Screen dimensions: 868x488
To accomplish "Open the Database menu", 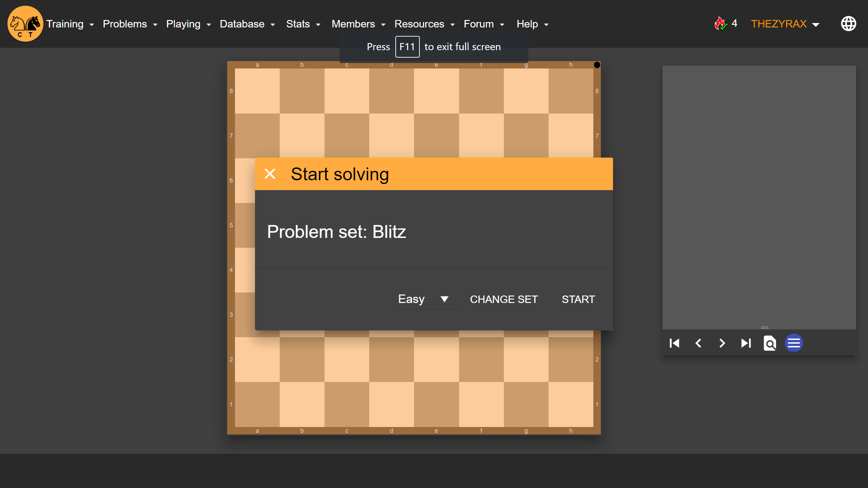I will click(242, 24).
